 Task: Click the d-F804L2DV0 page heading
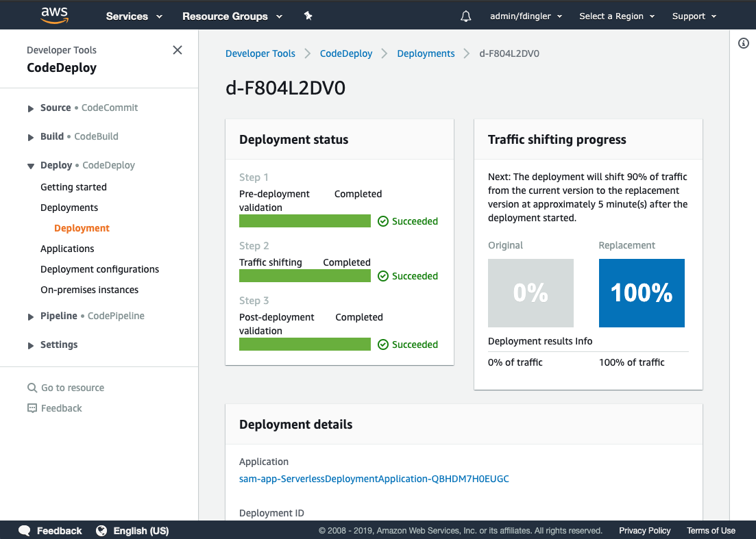(x=285, y=88)
